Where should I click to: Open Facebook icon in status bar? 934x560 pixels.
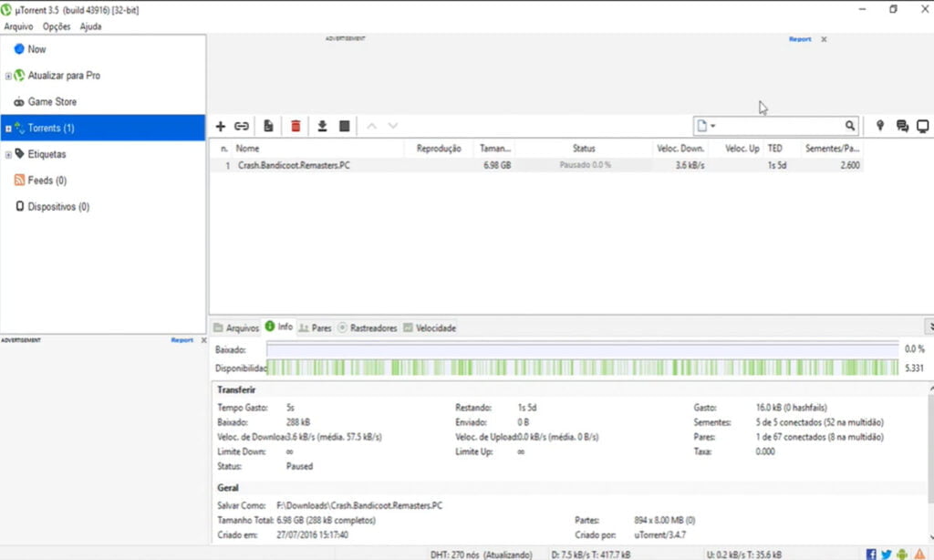871,554
